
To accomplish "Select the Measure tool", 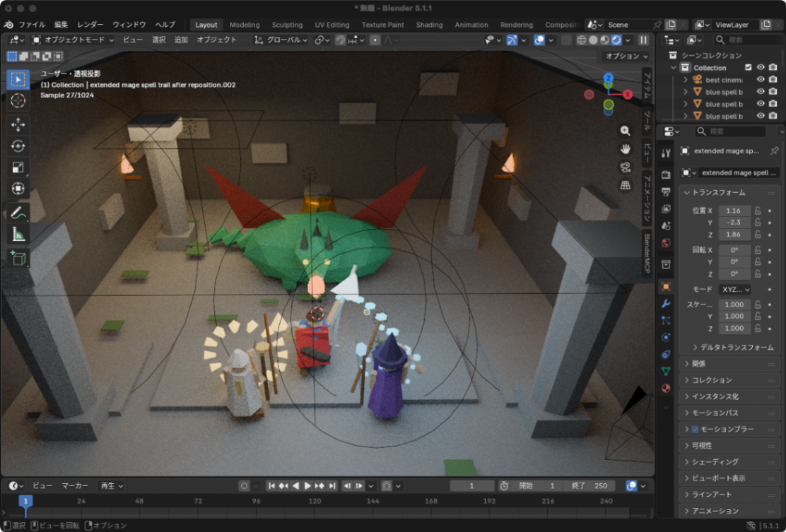I will 18,234.
